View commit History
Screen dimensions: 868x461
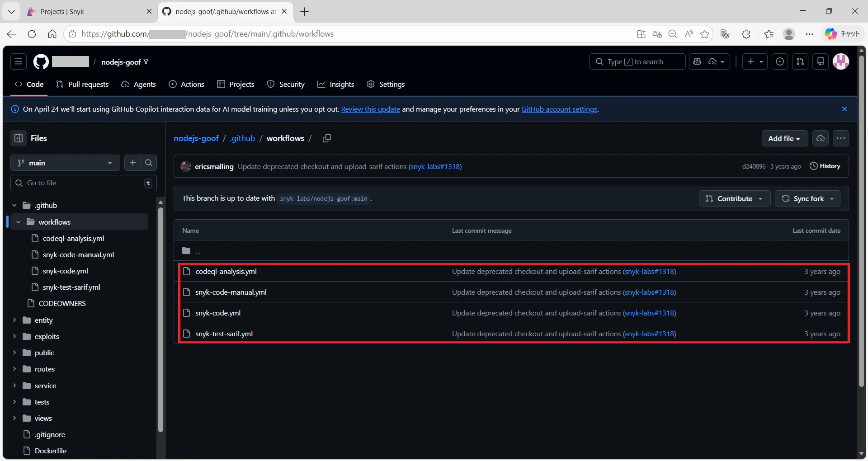click(x=825, y=166)
